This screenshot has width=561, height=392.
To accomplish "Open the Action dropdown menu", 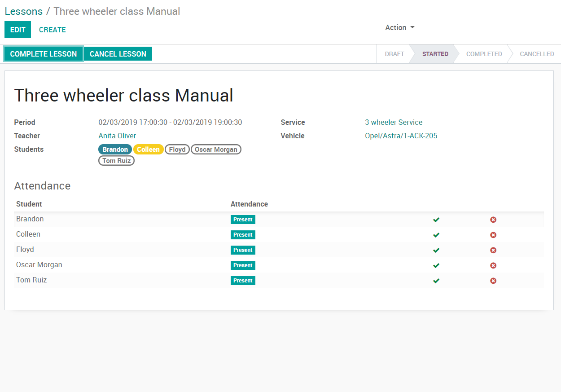I will pyautogui.click(x=399, y=28).
